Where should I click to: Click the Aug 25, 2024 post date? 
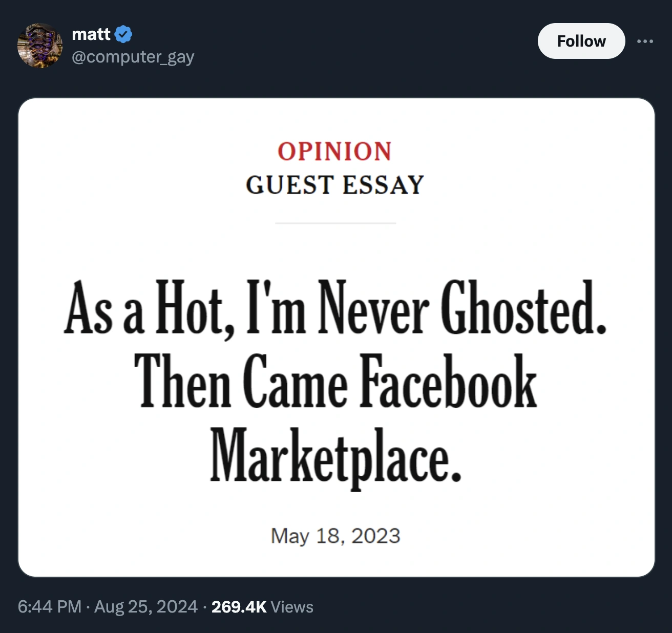tap(146, 607)
